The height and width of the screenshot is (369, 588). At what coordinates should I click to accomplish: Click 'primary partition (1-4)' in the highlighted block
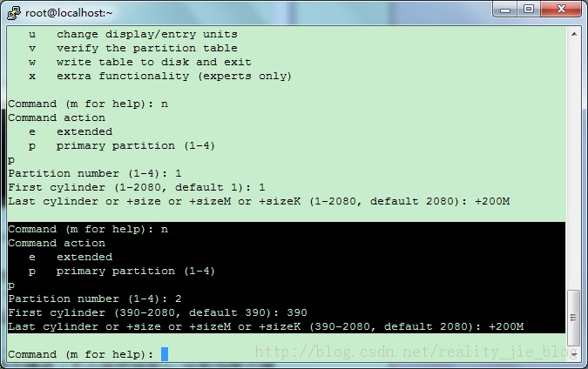point(136,272)
